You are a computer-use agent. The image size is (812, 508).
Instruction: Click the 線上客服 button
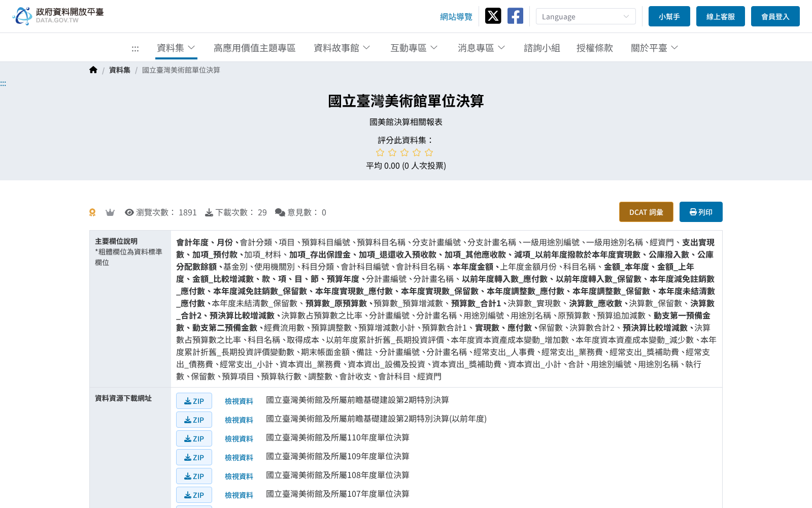tap(721, 16)
